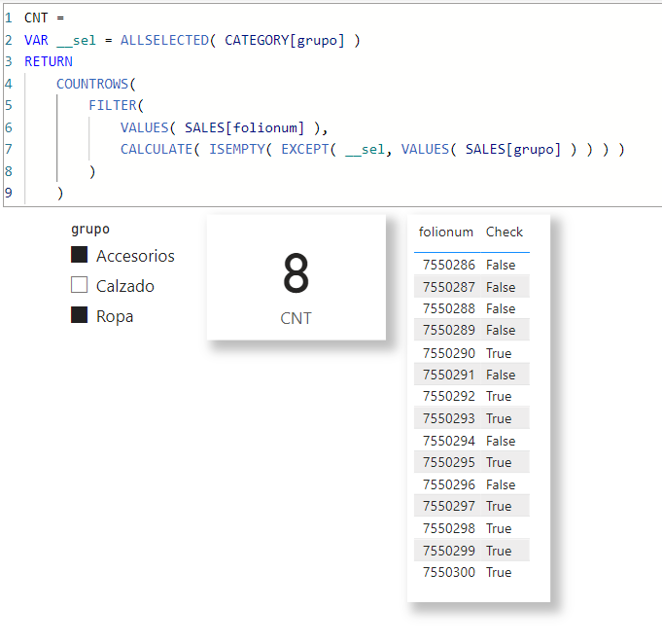662x644 pixels.
Task: Click the Check value for row 7550286
Action: tap(501, 265)
